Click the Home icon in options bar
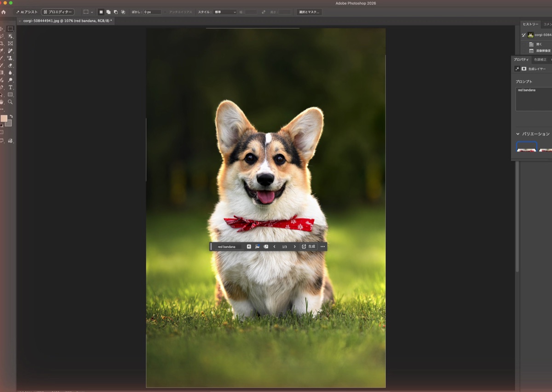Viewport: 552px width, 392px height. tap(4, 12)
